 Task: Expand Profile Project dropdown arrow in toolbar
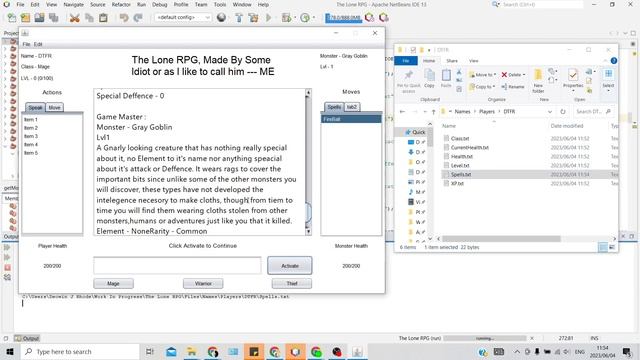click(x=314, y=18)
